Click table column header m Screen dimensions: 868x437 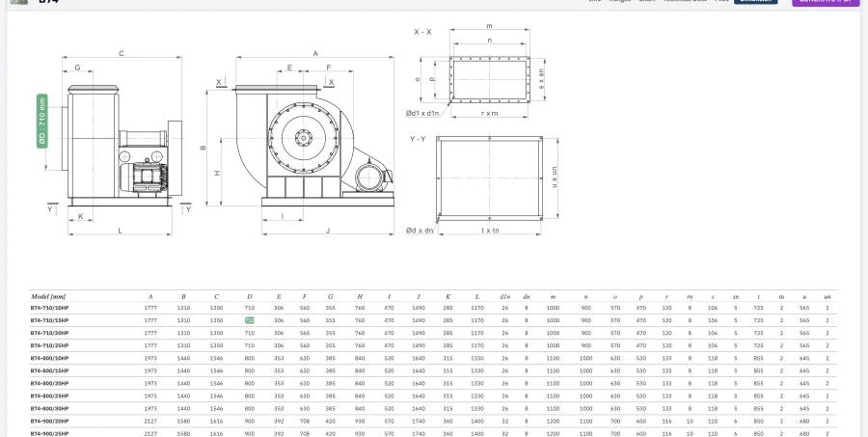[x=553, y=297]
